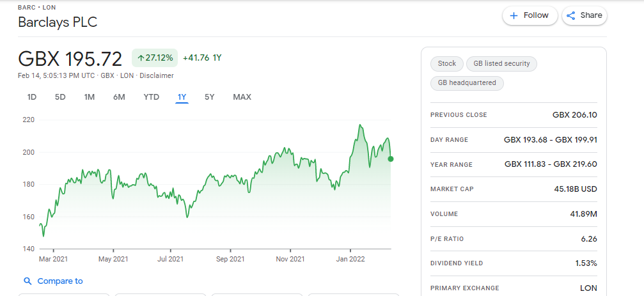Click the PREVIOUS CLOSE label
Viewport: 644px width, 296px height.
(459, 115)
